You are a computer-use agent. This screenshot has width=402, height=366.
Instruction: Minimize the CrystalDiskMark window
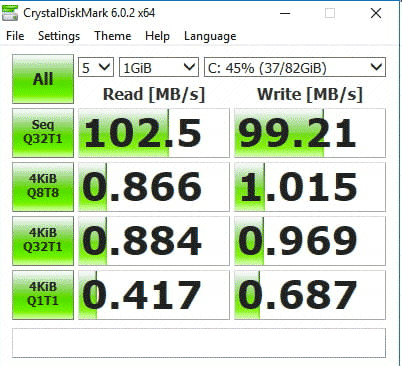285,13
